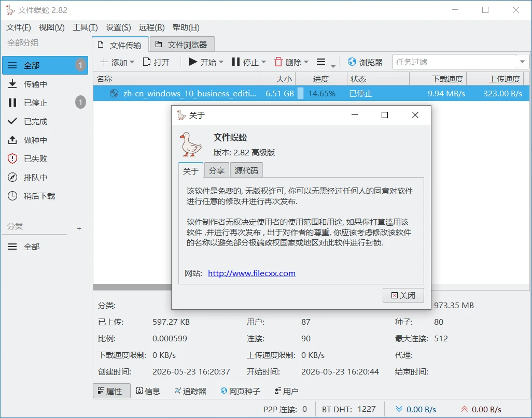The width and height of the screenshot is (532, 418).
Task: Select the 做种中 upload sidebar item
Action: tap(45, 140)
